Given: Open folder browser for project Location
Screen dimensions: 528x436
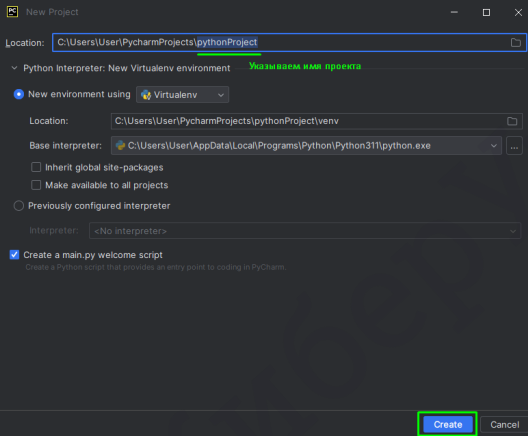Looking at the screenshot, I should tap(516, 43).
